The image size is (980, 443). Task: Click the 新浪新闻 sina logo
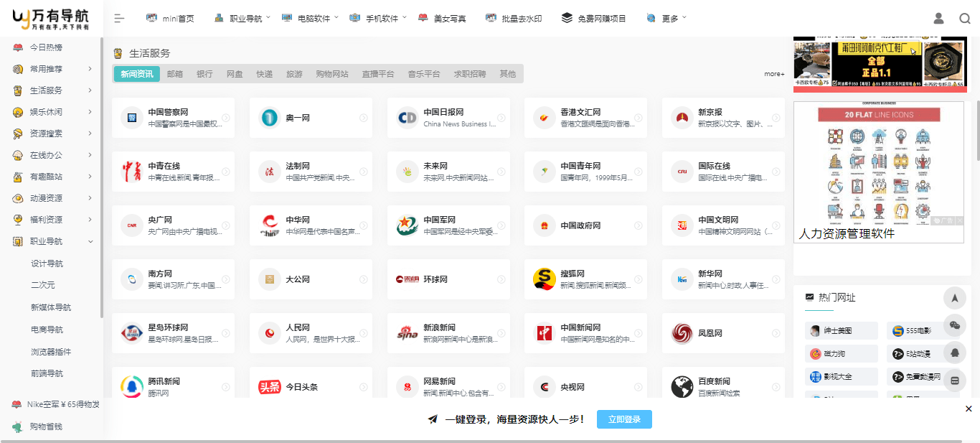coord(407,333)
